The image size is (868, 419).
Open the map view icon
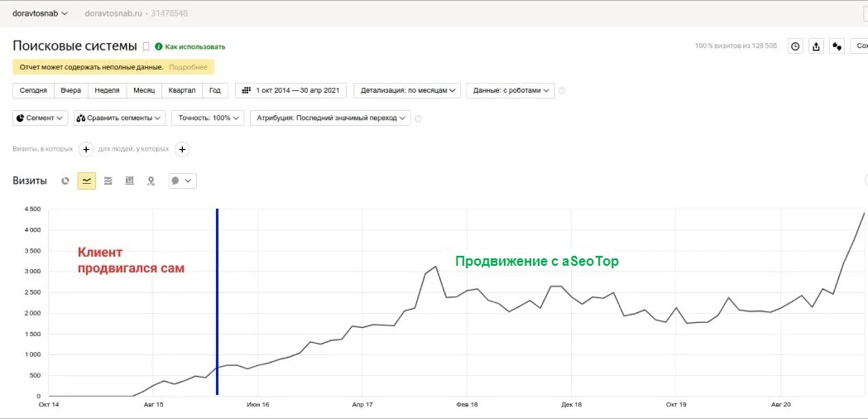(151, 181)
